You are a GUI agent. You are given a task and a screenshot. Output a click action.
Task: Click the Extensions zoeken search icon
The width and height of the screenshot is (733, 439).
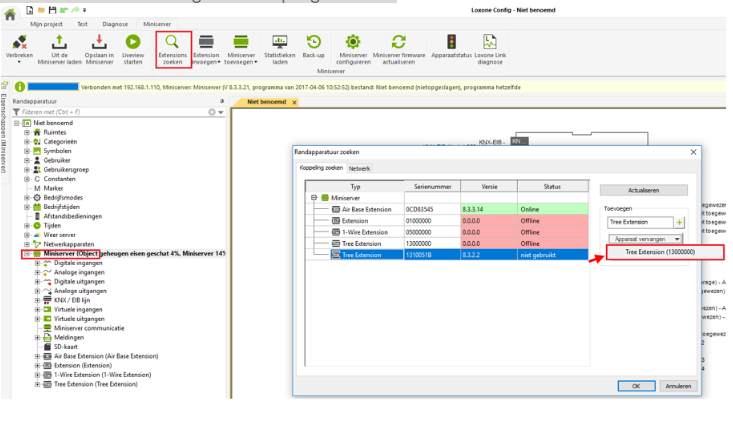[x=173, y=42]
